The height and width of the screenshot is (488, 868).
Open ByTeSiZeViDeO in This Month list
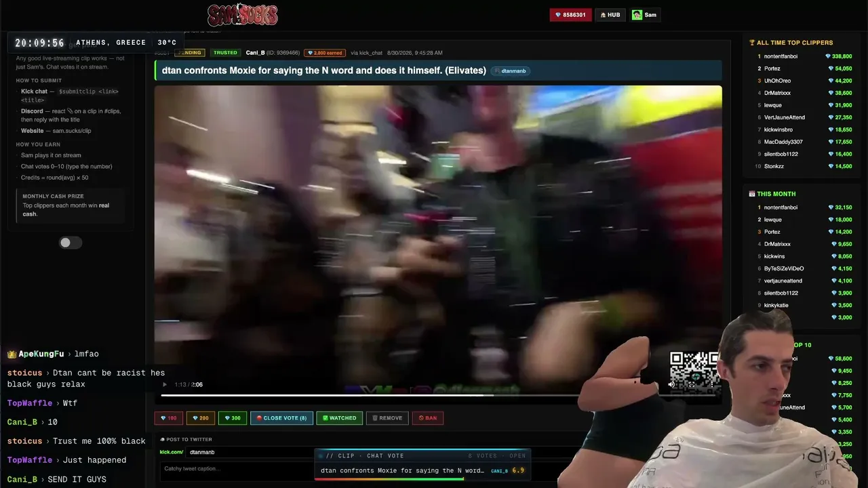[x=784, y=268]
